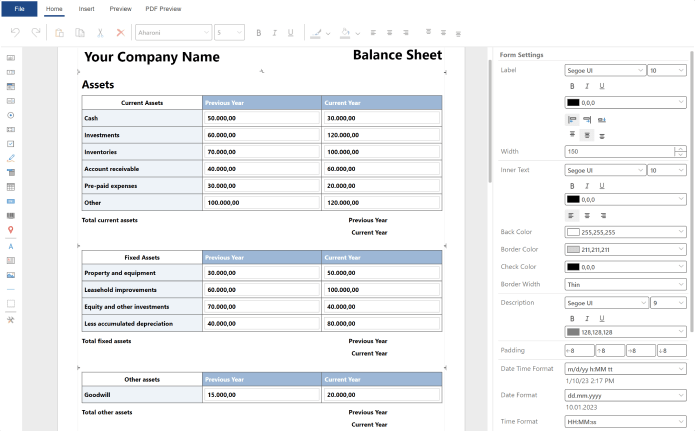The image size is (695, 431).
Task: Open the Back Color swatch picker
Action: (x=625, y=232)
